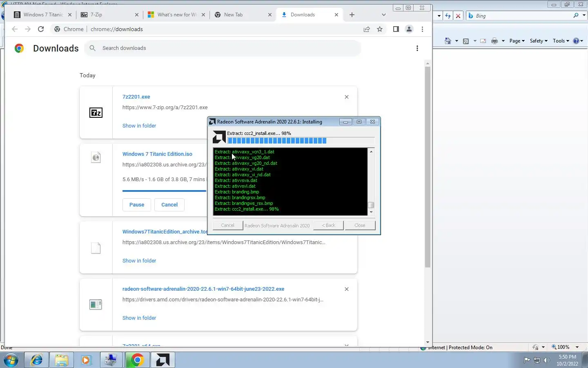Click the IE security lock status icon

coord(535,347)
